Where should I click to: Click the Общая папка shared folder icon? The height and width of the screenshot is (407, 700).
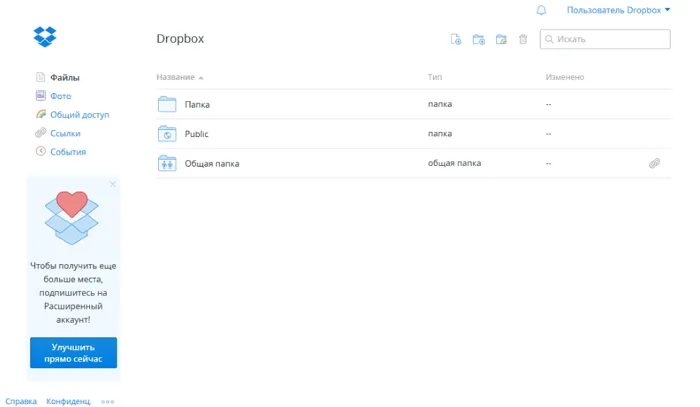[x=167, y=163]
